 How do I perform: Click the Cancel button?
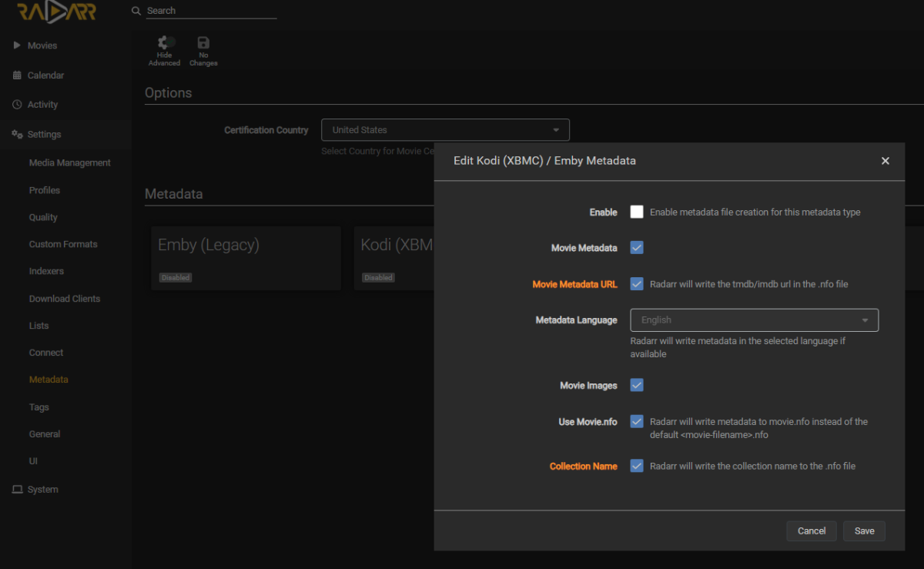click(x=812, y=531)
